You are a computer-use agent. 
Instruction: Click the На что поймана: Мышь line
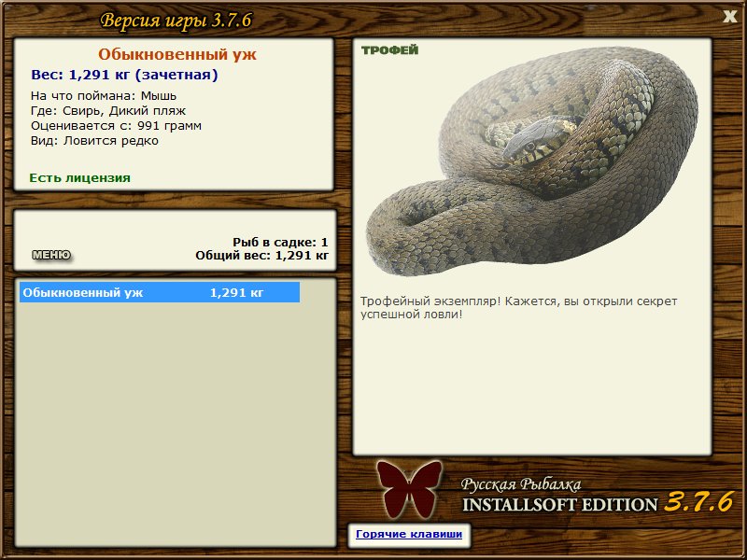pyautogui.click(x=104, y=96)
